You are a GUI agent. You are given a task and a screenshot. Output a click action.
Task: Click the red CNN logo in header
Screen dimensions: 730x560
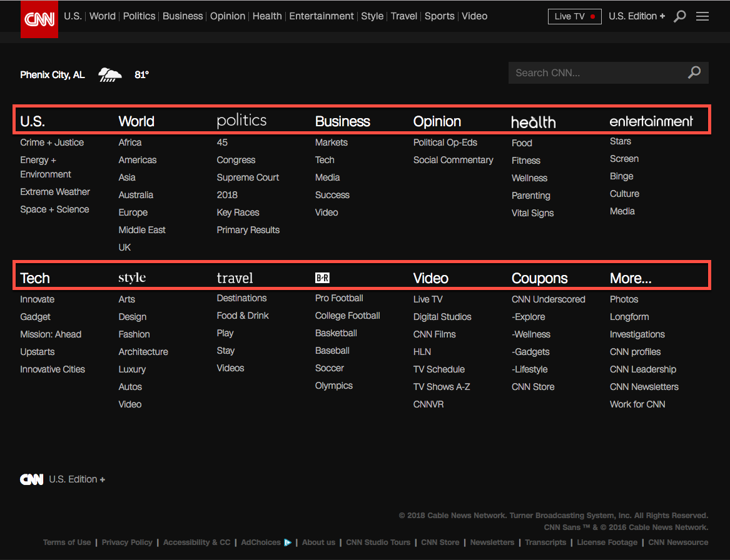(x=39, y=19)
